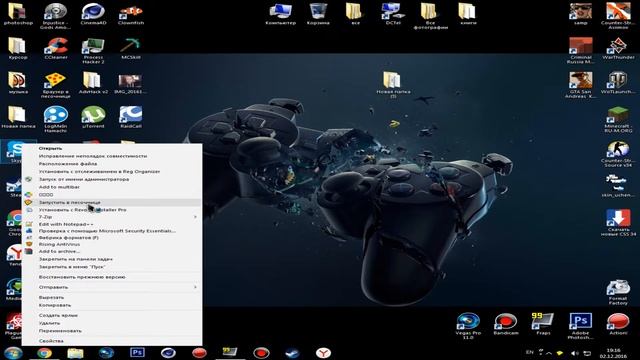Open the samp desktop shortcut
The height and width of the screenshot is (360, 640).
tap(581, 14)
